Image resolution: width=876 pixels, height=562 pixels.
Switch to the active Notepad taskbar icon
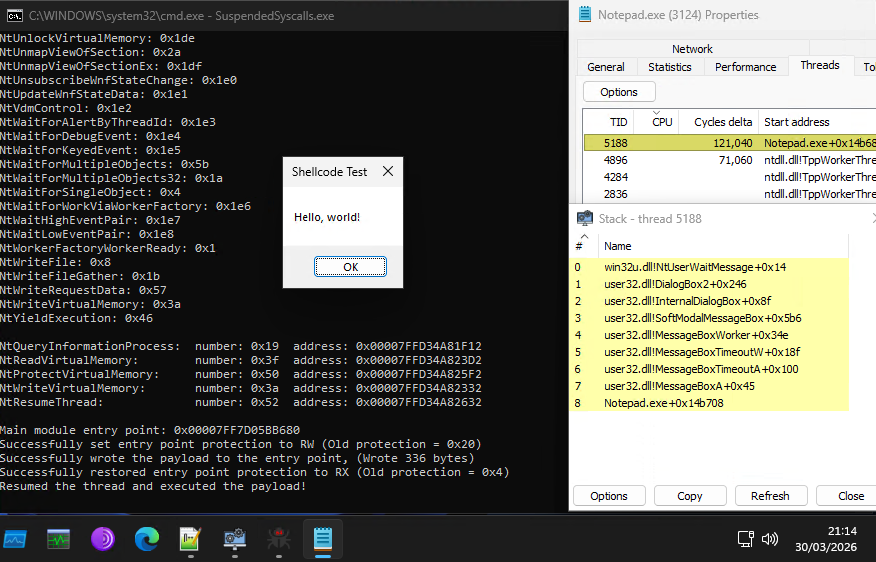click(x=323, y=539)
